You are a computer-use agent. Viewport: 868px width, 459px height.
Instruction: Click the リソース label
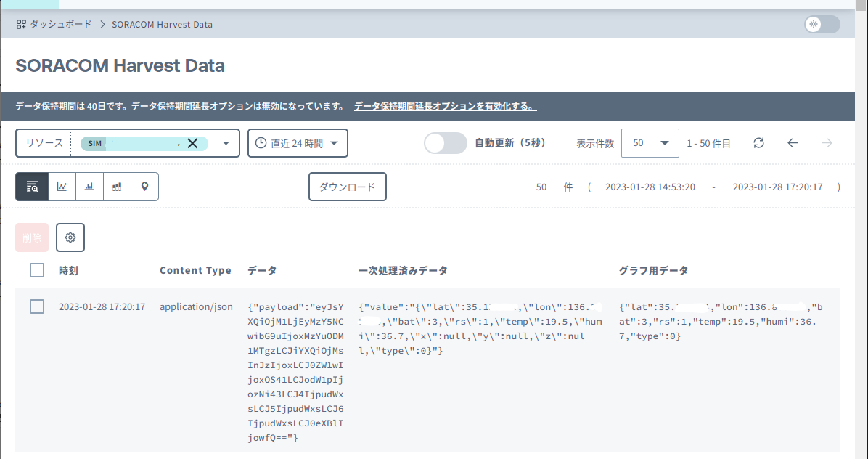44,143
